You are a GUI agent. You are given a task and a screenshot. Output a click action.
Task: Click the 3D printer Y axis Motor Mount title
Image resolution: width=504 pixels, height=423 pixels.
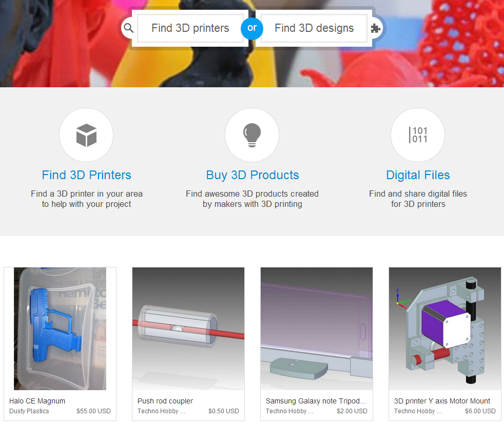[x=442, y=401]
